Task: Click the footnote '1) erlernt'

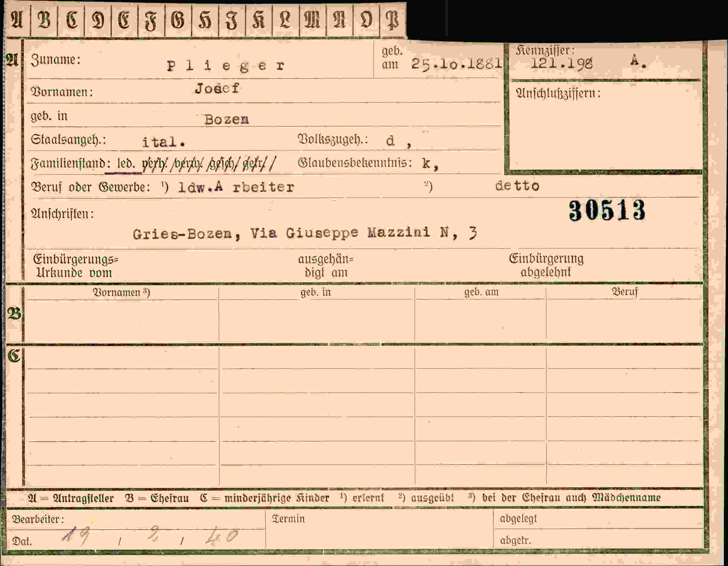Action: click(362, 498)
